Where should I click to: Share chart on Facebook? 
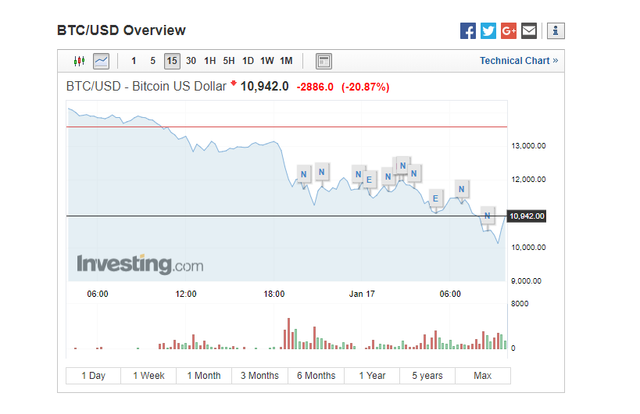coord(468,30)
